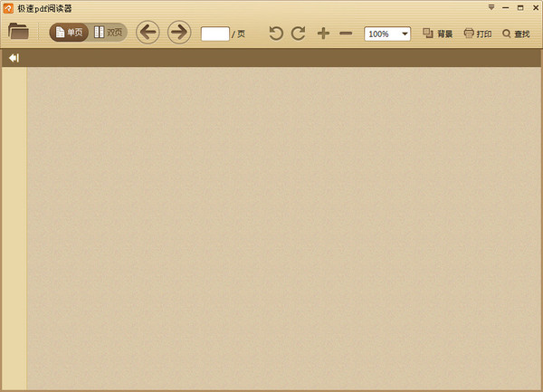543x392 pixels.
Task: Open the title bar options menu arrow
Action: [491, 7]
